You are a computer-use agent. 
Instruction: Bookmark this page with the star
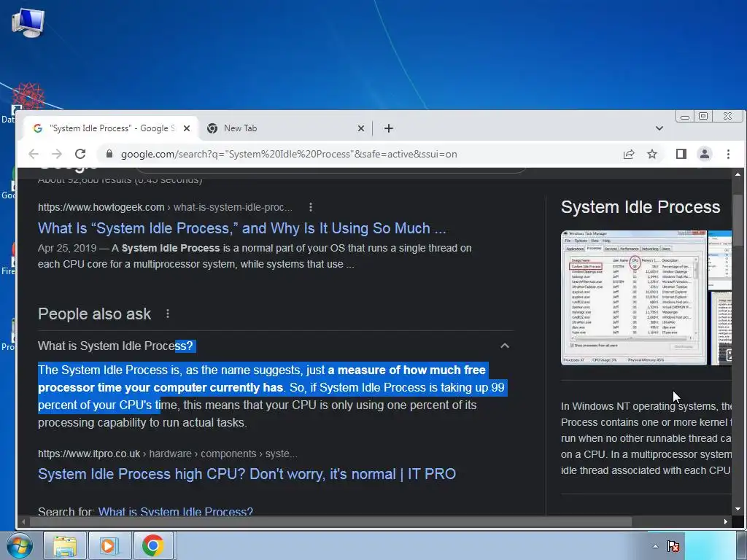(x=651, y=154)
